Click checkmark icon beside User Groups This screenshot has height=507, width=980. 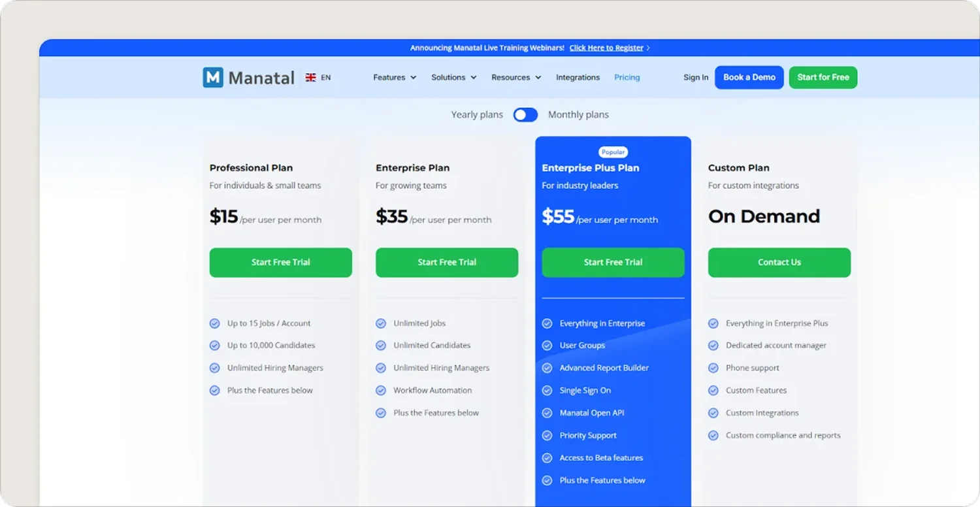click(547, 346)
